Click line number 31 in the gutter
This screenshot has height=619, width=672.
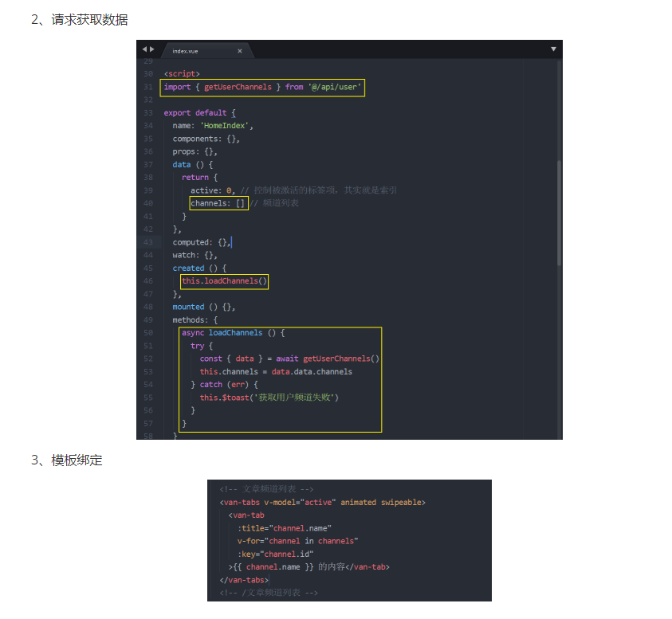(147, 88)
